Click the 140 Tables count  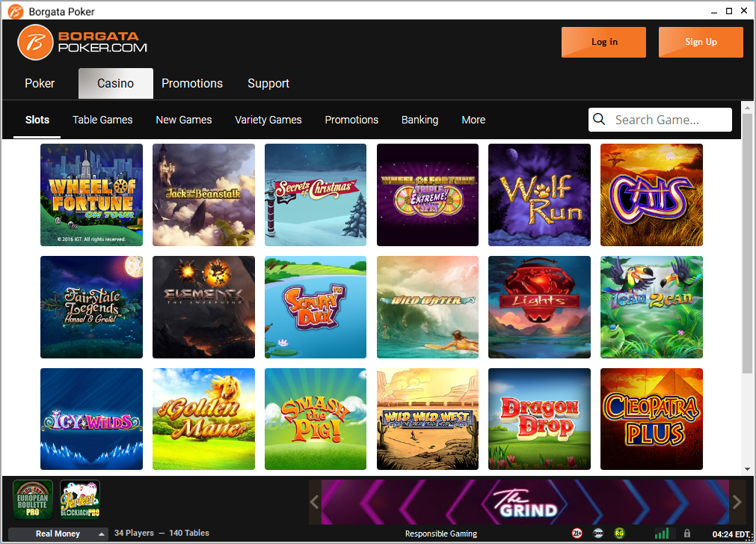pos(189,533)
